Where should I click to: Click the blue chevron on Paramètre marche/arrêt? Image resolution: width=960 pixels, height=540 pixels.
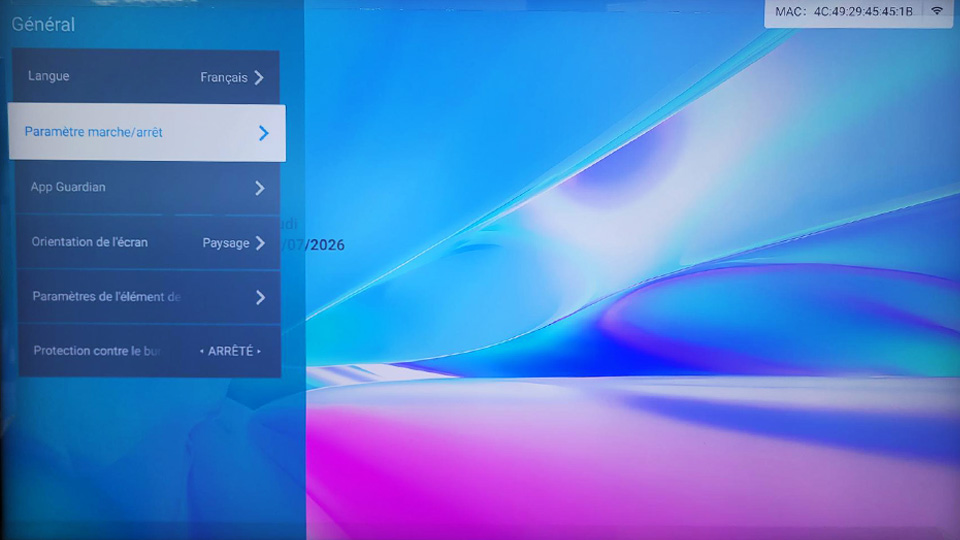tap(263, 133)
